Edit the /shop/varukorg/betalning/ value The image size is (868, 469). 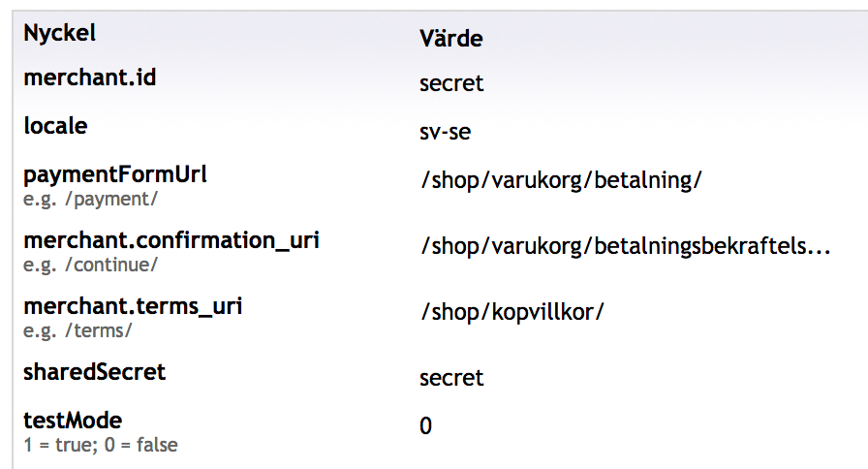coord(561,180)
